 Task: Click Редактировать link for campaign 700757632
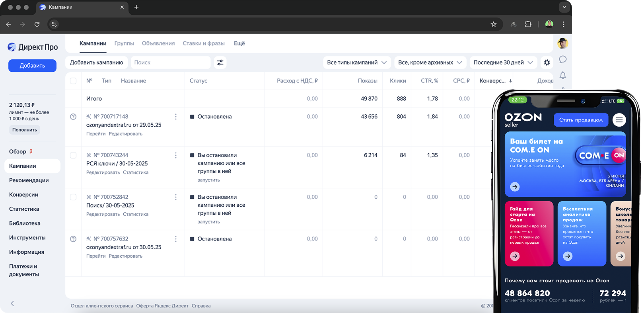point(126,256)
